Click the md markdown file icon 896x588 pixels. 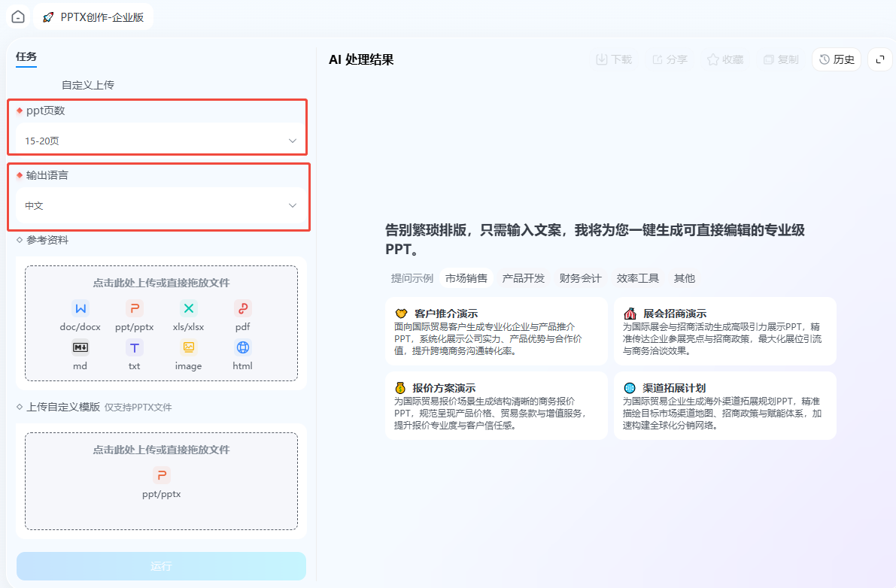click(x=80, y=347)
